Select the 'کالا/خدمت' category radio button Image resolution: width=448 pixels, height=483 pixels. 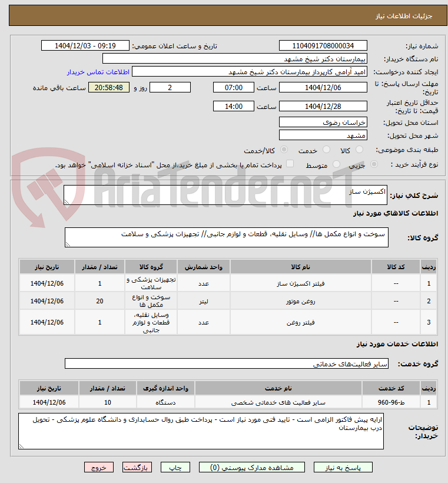click(284, 150)
